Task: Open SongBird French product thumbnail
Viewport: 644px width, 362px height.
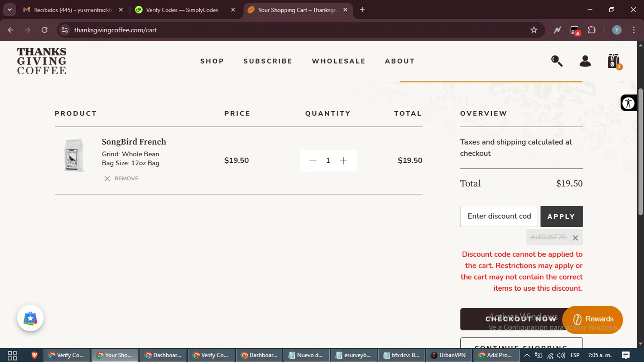Action: 74,155
